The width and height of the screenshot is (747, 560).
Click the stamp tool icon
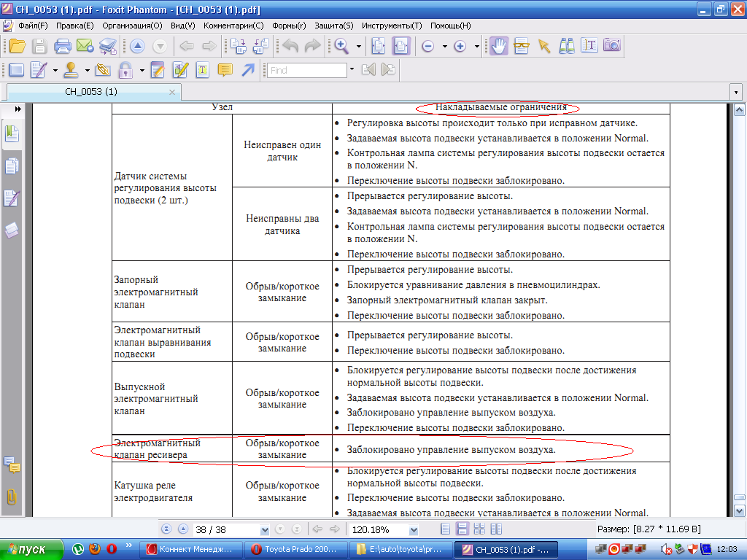click(71, 70)
